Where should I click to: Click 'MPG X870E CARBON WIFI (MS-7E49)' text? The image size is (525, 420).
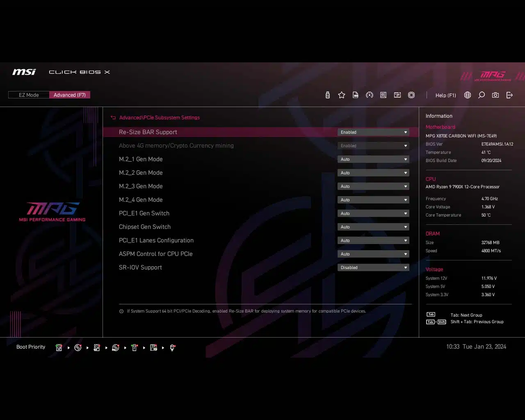[461, 136]
